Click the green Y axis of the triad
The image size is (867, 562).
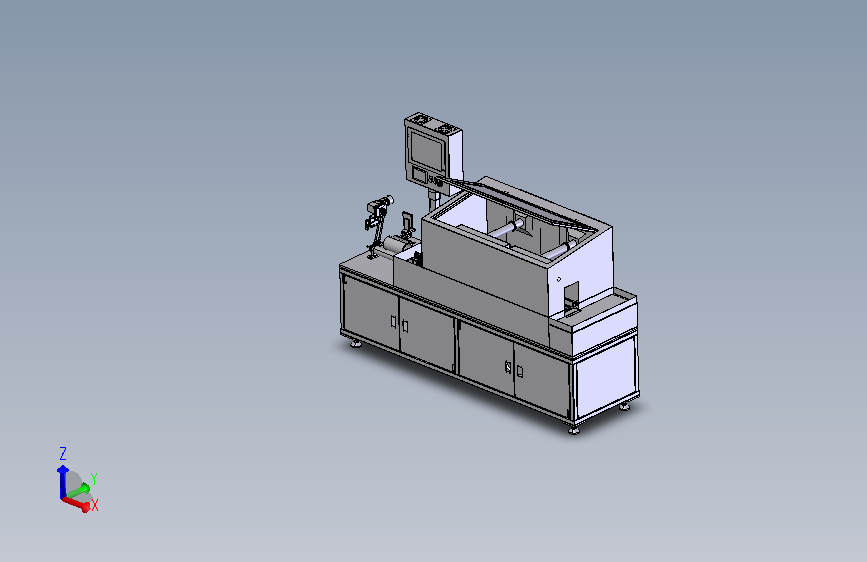78,490
